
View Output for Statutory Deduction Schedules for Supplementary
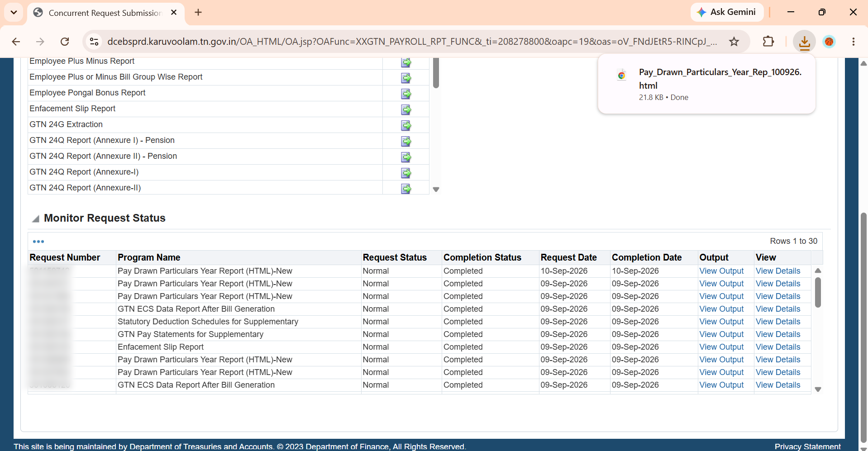pos(721,322)
